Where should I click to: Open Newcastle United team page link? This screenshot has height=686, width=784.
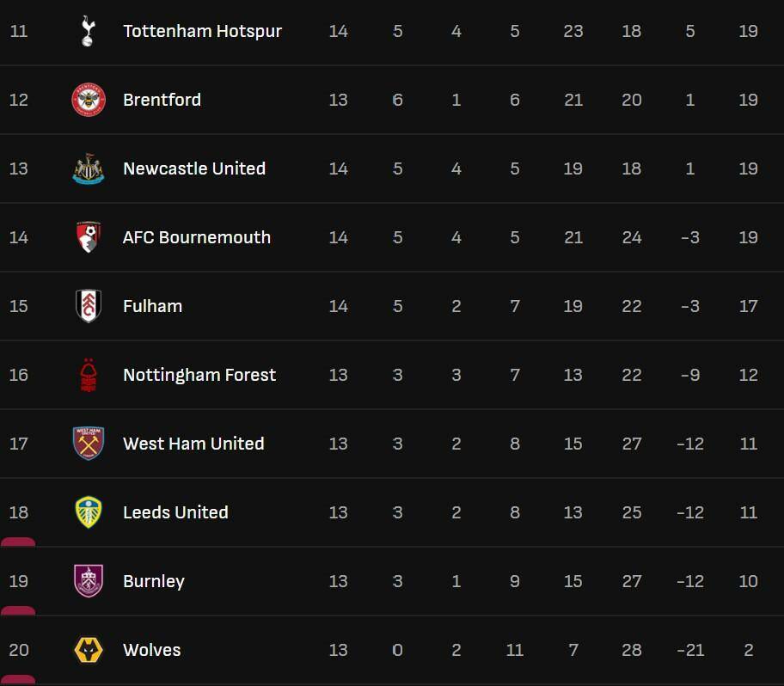[194, 168]
